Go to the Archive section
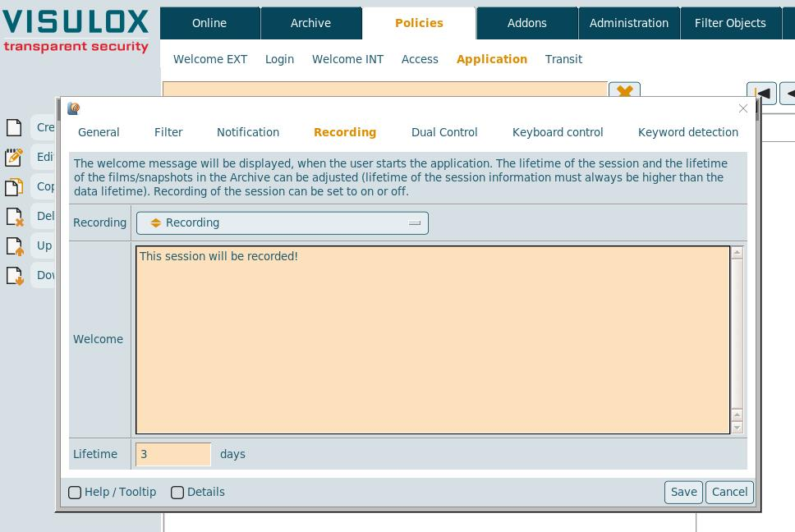The width and height of the screenshot is (795, 532). pos(310,23)
